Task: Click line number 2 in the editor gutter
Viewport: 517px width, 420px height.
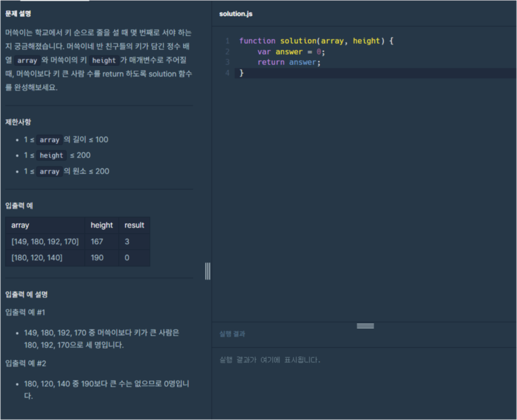Action: [x=227, y=52]
